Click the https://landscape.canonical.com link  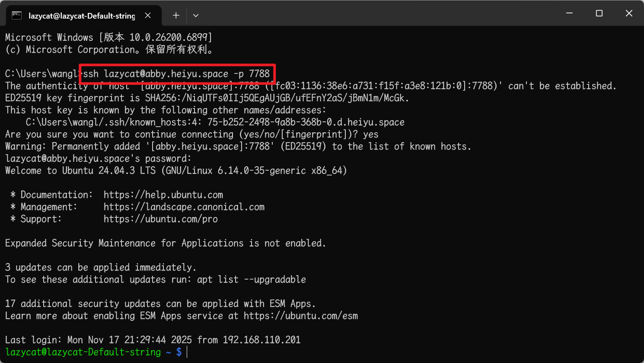(184, 207)
